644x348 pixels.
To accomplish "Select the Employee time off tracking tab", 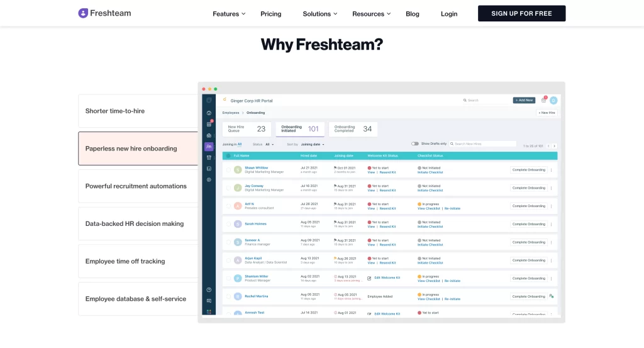I will [x=138, y=261].
